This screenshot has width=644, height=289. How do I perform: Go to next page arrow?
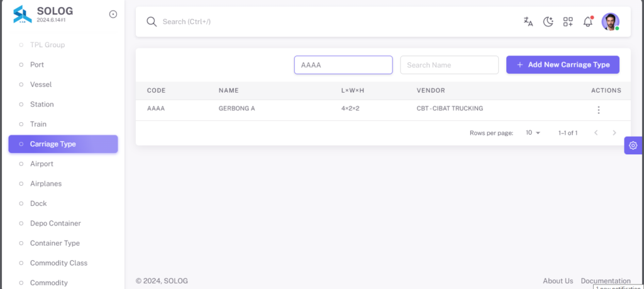pyautogui.click(x=614, y=133)
